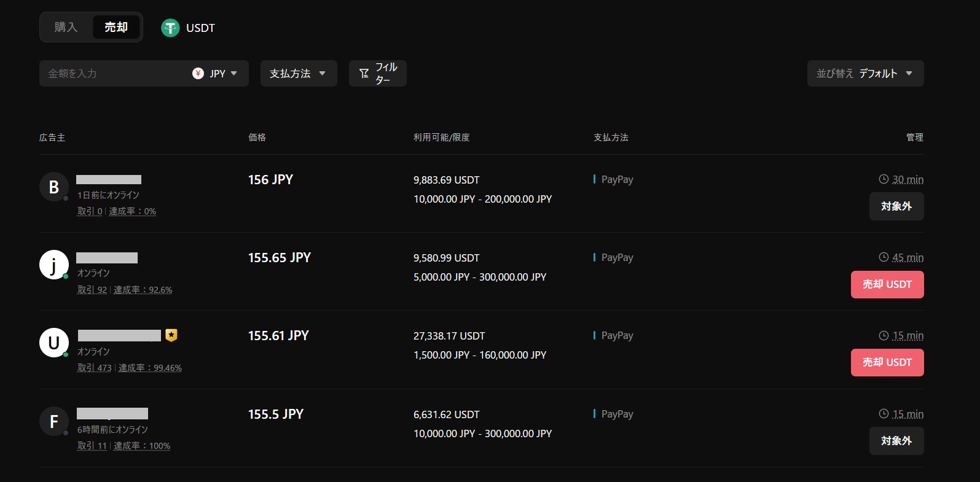Image resolution: width=980 pixels, height=482 pixels.
Task: Click the green USDT Tether coin icon
Action: pyautogui.click(x=170, y=28)
